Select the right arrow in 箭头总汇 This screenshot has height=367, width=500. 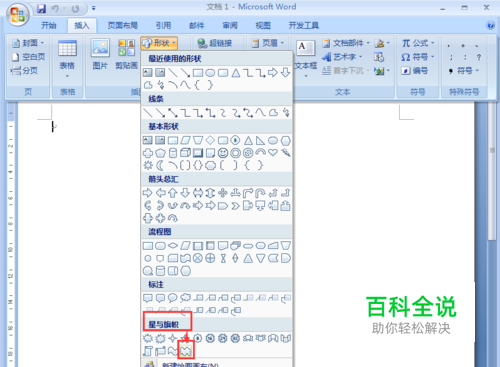click(148, 193)
